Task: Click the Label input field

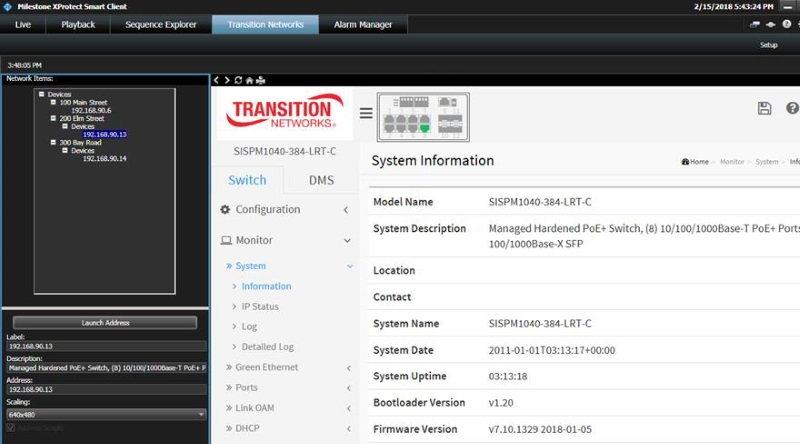Action: tap(106, 346)
